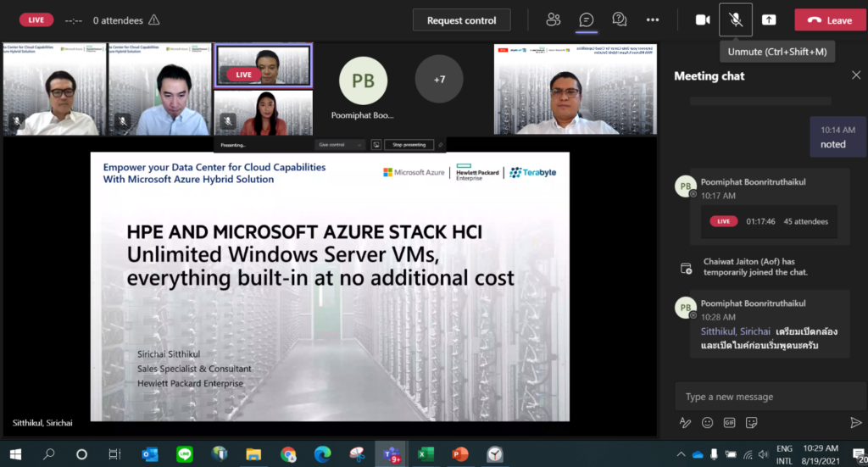Open More actions ellipsis menu
Screen dimensions: 868x467
pyautogui.click(x=653, y=20)
